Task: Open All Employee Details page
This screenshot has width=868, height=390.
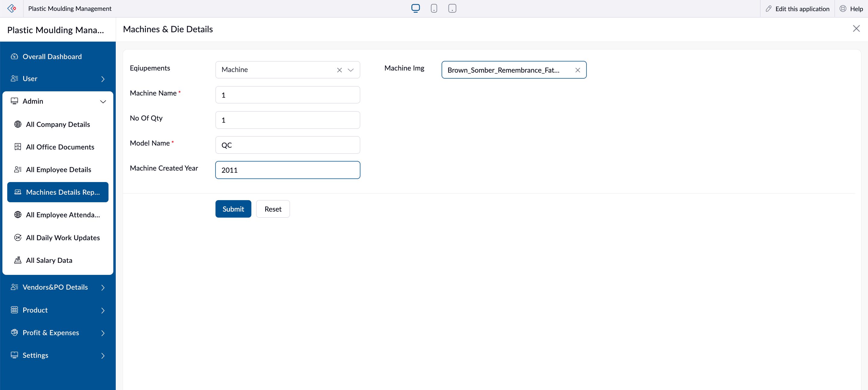Action: [x=58, y=170]
